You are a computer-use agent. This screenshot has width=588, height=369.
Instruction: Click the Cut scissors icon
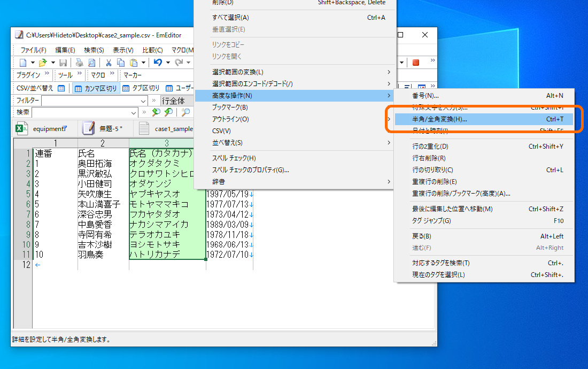pyautogui.click(x=109, y=62)
